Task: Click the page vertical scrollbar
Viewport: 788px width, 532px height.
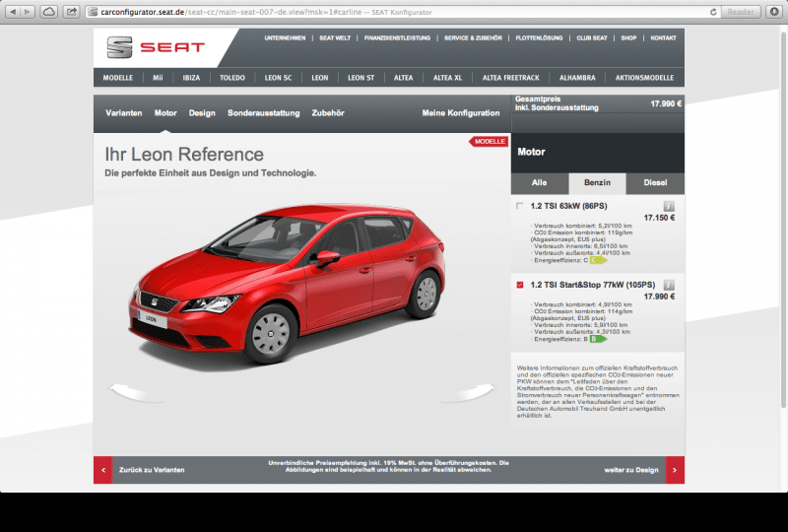Action: point(783,219)
